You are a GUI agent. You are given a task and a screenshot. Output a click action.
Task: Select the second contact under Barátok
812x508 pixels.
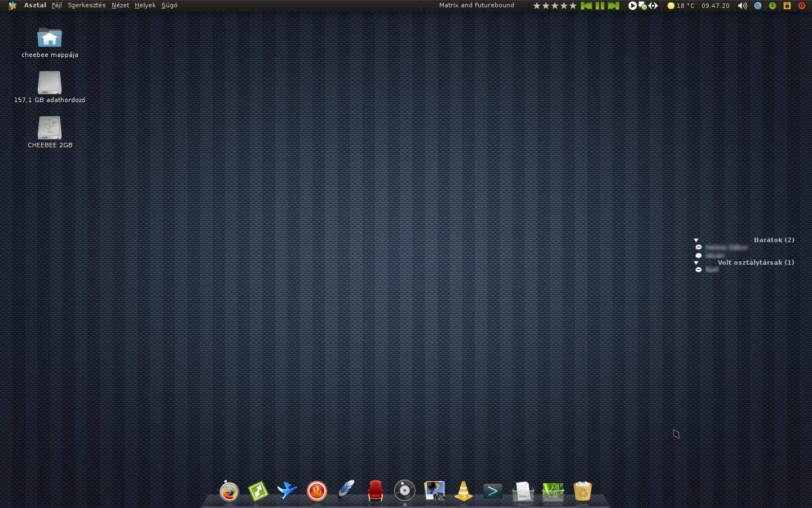tap(710, 255)
